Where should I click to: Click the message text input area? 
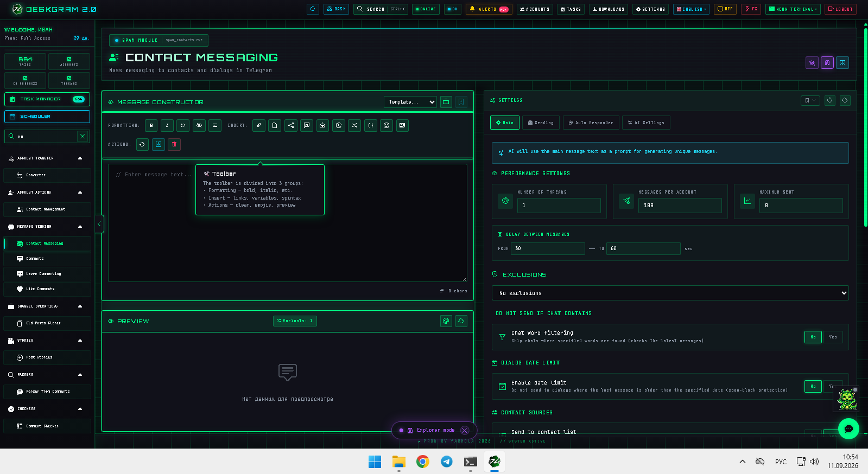(288, 223)
